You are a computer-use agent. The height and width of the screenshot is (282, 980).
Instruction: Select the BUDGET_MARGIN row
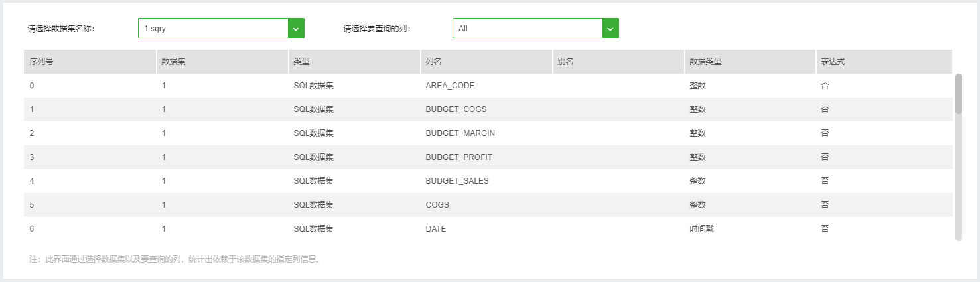pos(460,133)
